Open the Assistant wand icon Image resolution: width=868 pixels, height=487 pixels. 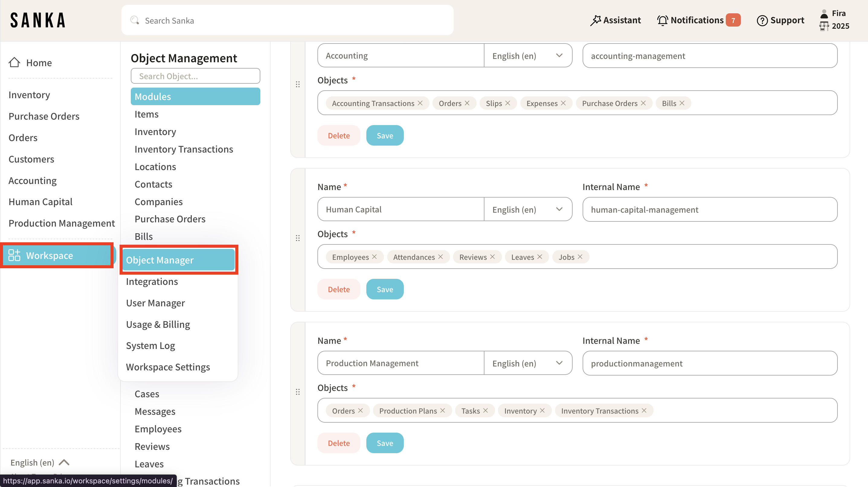click(595, 20)
